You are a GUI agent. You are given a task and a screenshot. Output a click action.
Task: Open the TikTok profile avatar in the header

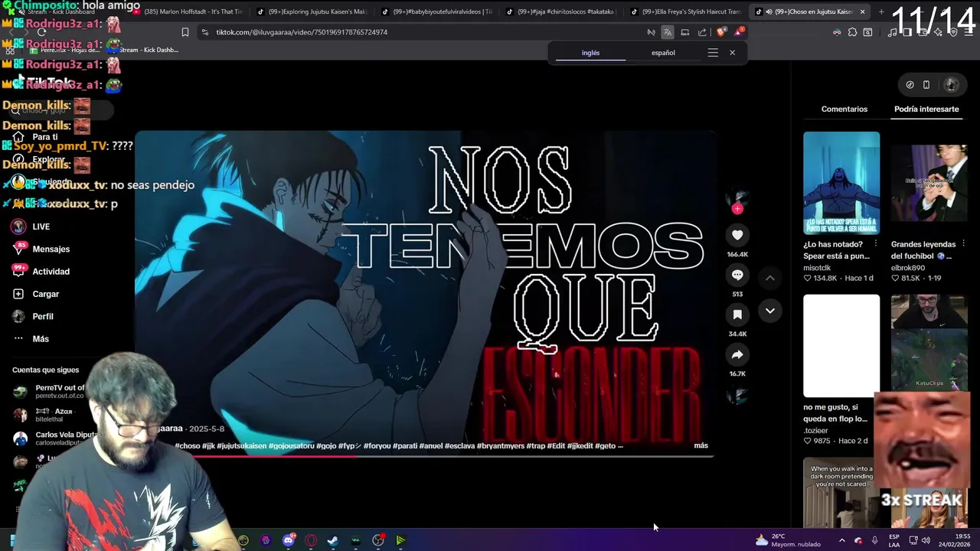tap(952, 85)
